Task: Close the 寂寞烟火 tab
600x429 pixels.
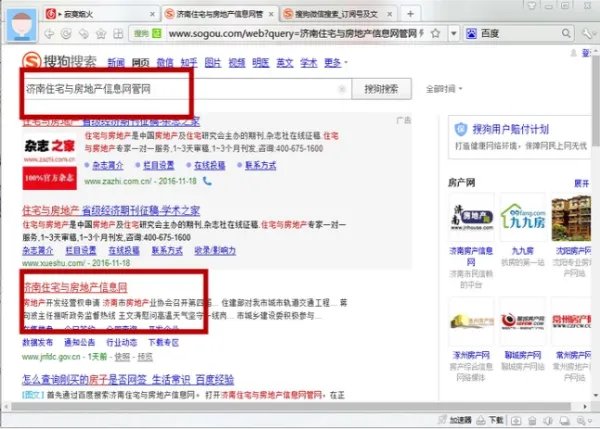Action: click(x=152, y=15)
